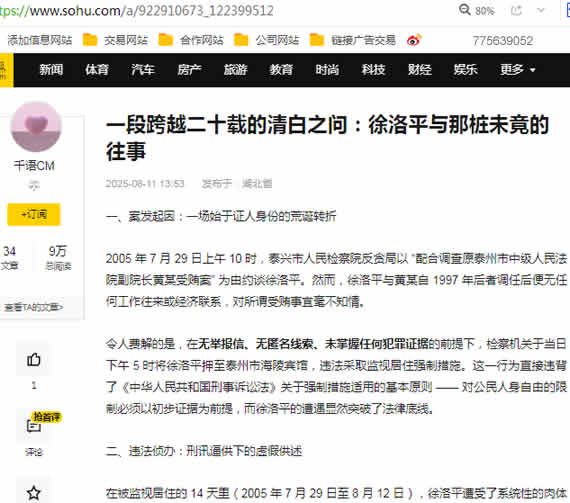
Task: Expand the 更多 navigation dropdown
Action: [518, 69]
